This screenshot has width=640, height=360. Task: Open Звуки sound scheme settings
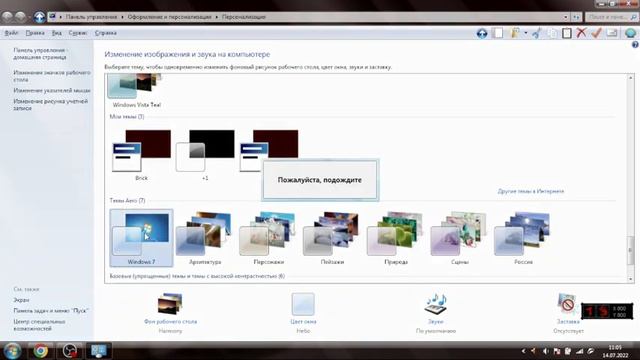[436, 313]
